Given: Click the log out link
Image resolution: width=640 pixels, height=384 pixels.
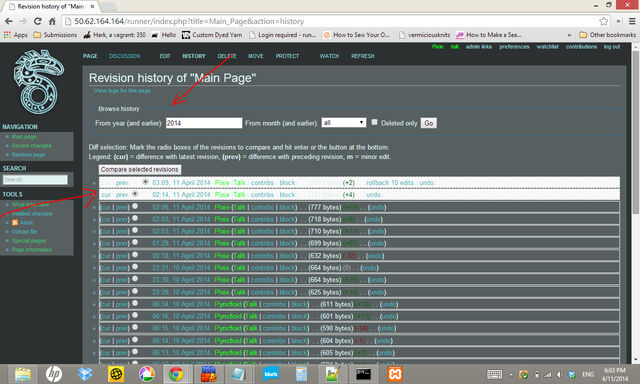Looking at the screenshot, I should tap(612, 47).
